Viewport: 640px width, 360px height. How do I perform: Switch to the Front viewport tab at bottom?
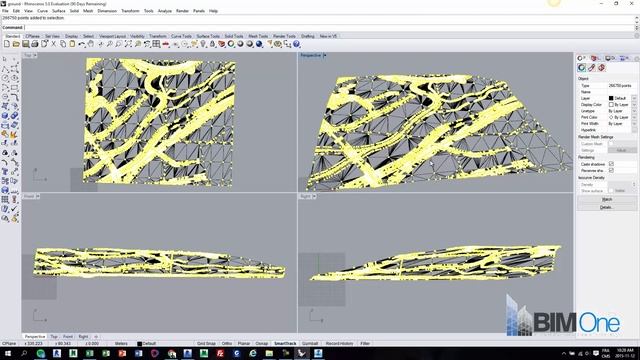pos(68,337)
